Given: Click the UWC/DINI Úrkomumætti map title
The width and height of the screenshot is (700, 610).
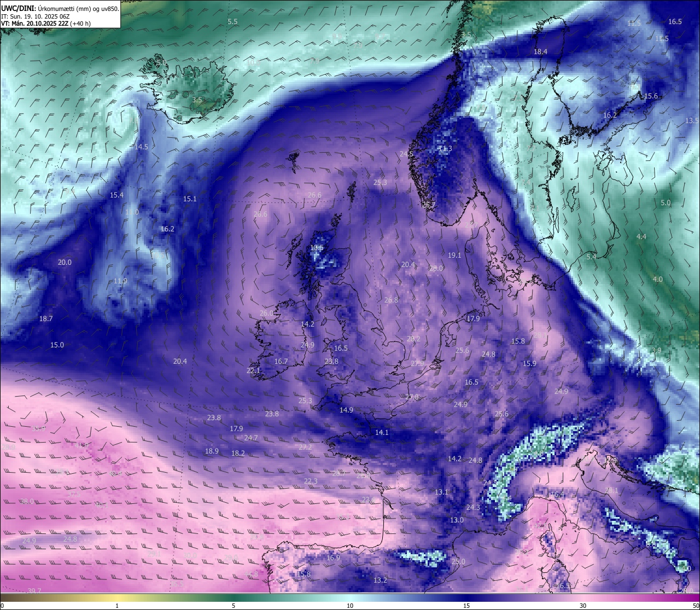Looking at the screenshot, I should coord(60,8).
